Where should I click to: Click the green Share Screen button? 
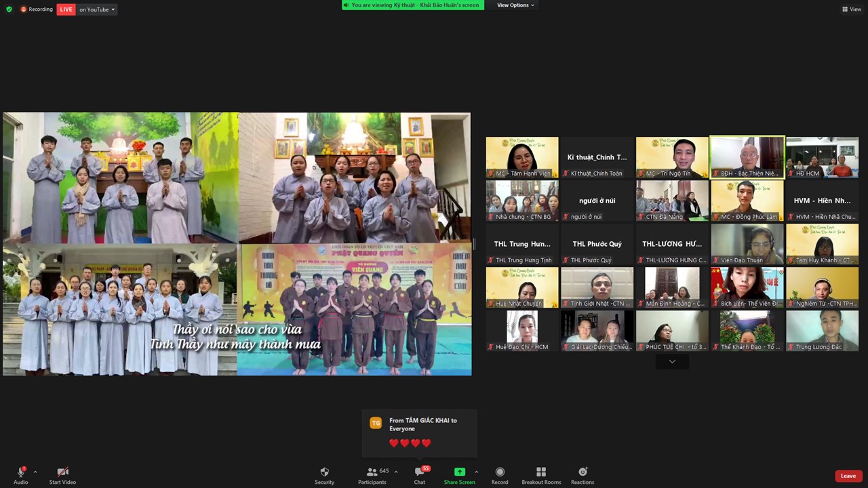459,476
